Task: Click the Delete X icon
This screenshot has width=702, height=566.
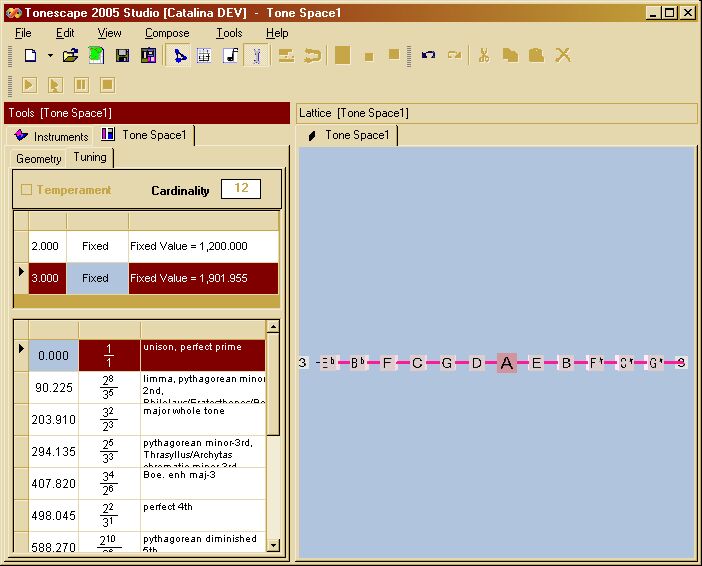Action: (x=563, y=56)
